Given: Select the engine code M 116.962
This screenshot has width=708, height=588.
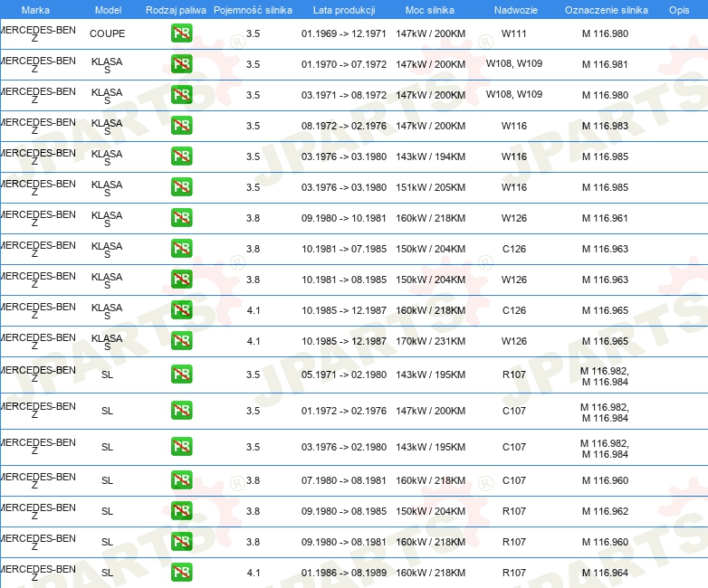Looking at the screenshot, I should 605,511.
